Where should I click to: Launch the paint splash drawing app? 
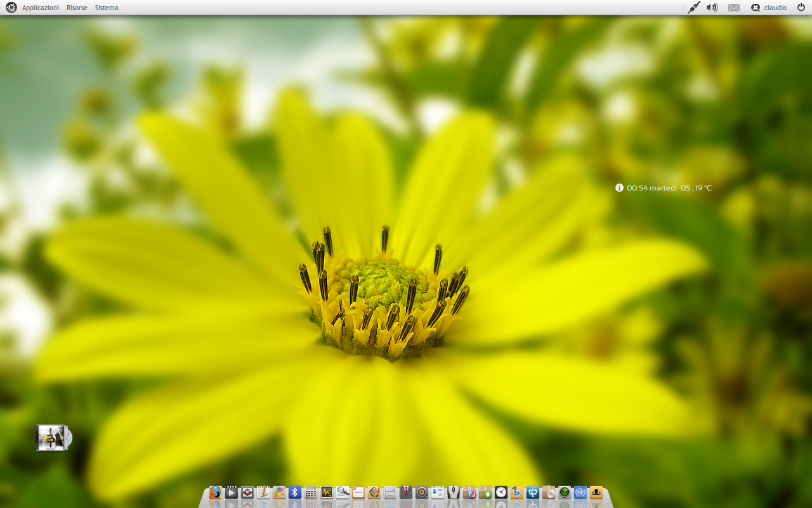coord(279,493)
